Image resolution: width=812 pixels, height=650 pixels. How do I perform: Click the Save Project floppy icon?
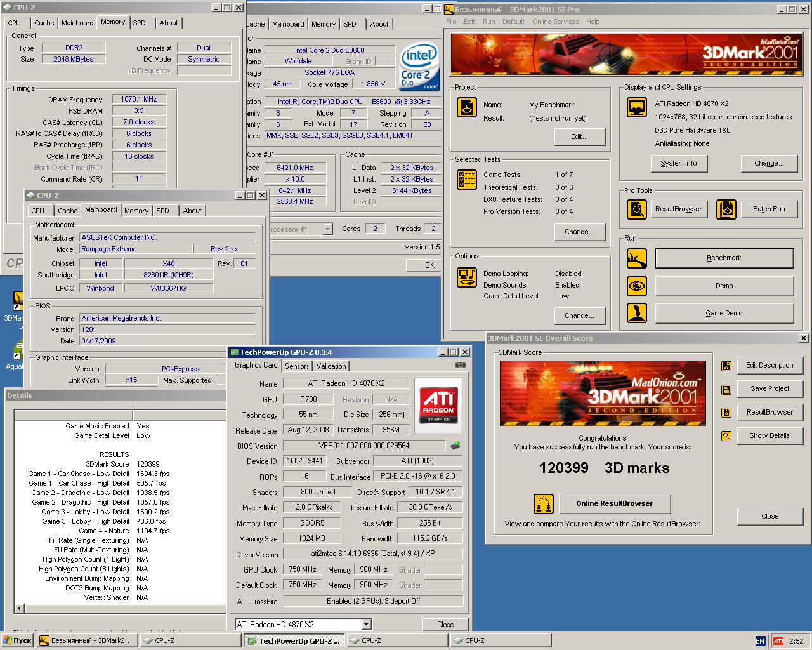726,389
